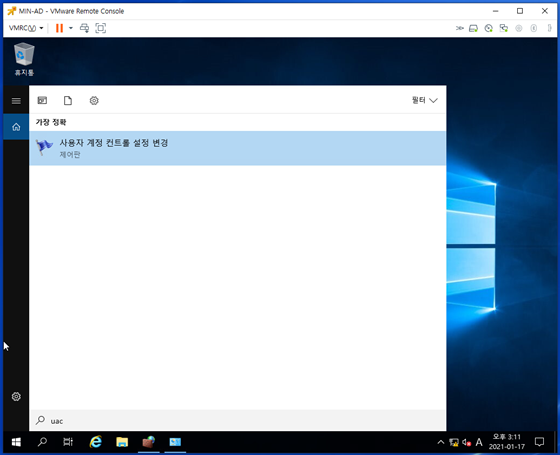Open 사용자 계정 컨트롤 설정 변경 result

click(x=238, y=148)
